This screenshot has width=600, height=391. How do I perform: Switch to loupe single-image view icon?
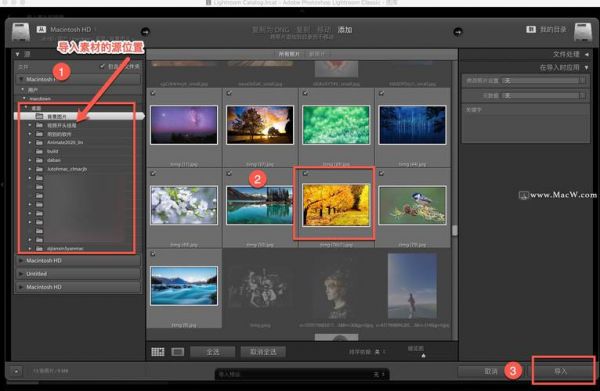(178, 352)
